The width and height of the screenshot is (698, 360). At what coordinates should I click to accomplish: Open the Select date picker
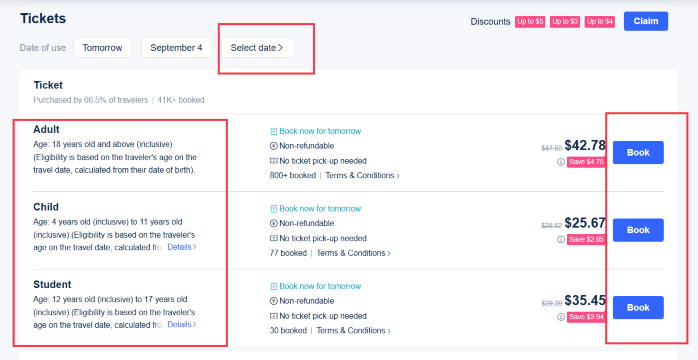(257, 48)
